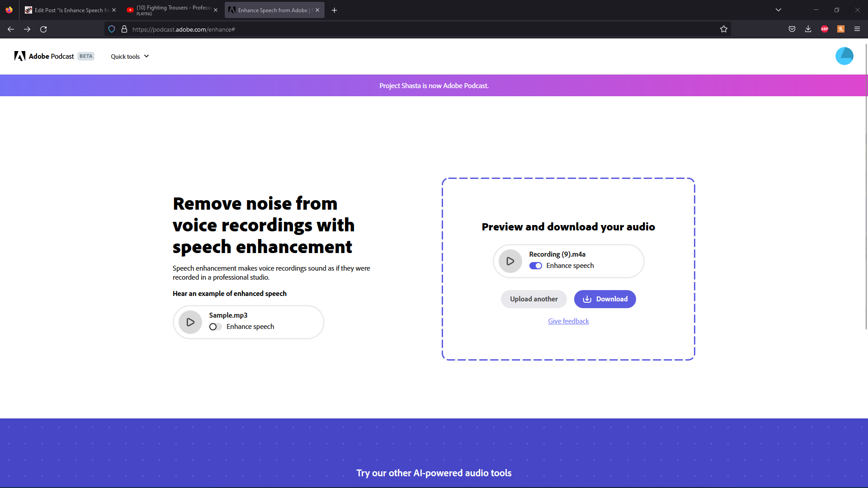Open the user profile avatar

pyautogui.click(x=844, y=56)
